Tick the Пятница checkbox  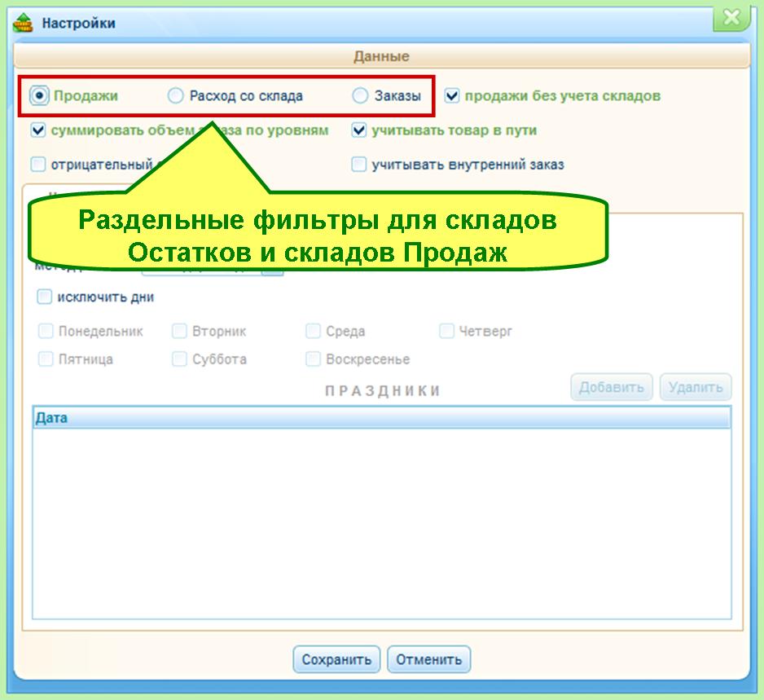point(46,359)
